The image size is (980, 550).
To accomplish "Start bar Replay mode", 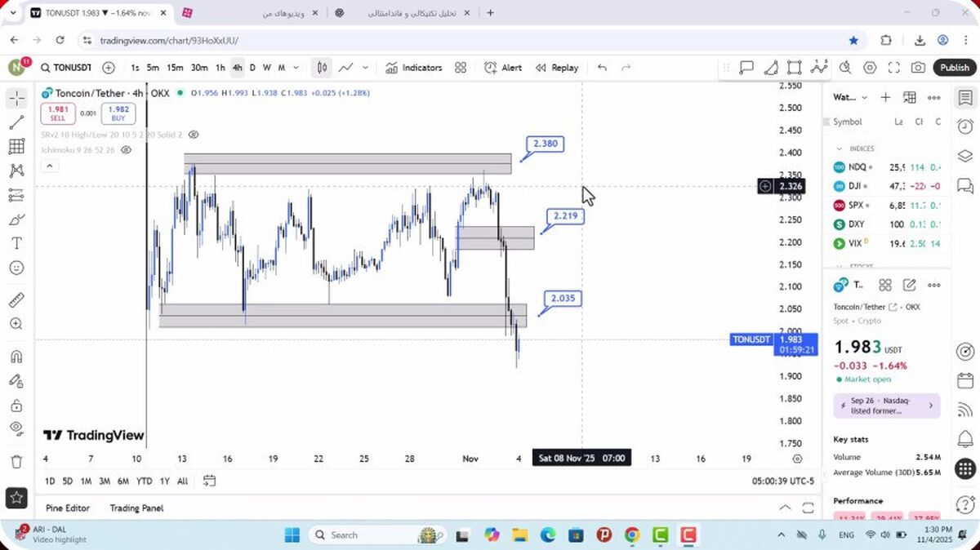I will tap(557, 68).
